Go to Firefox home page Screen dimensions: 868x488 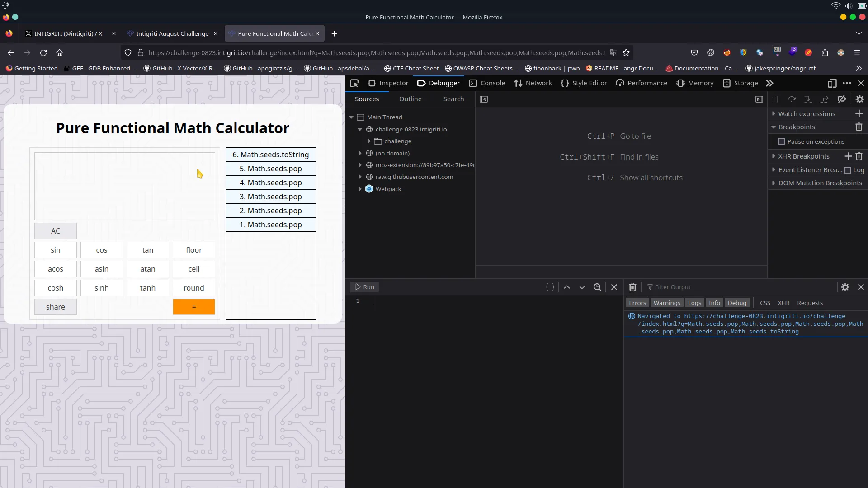(59, 53)
